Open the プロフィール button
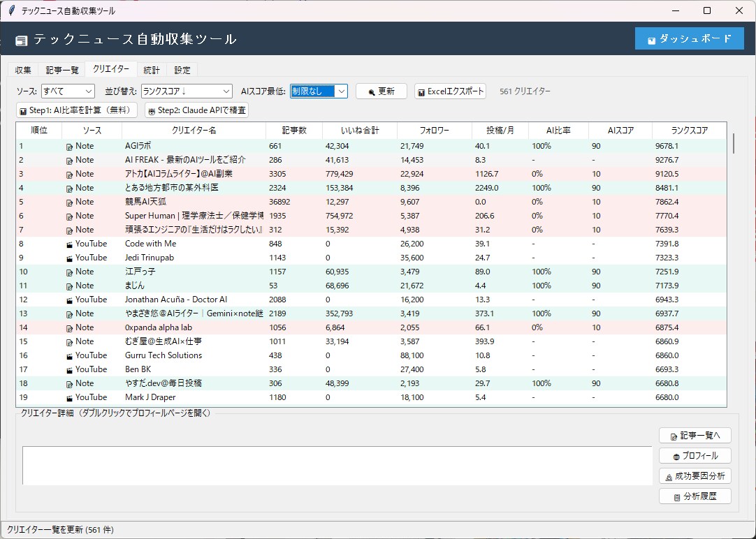Screen dimensions: 756x539 [695, 456]
